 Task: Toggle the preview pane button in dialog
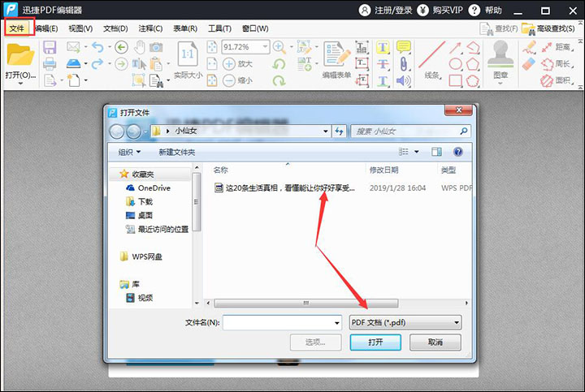(436, 152)
